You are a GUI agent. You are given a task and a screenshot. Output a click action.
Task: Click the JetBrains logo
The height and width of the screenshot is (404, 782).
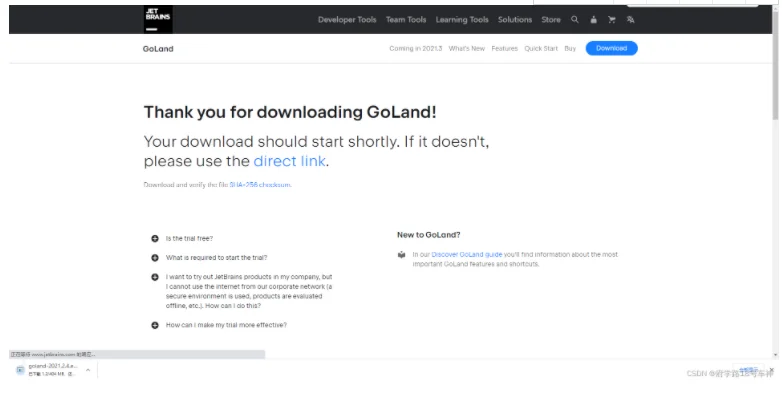158,19
